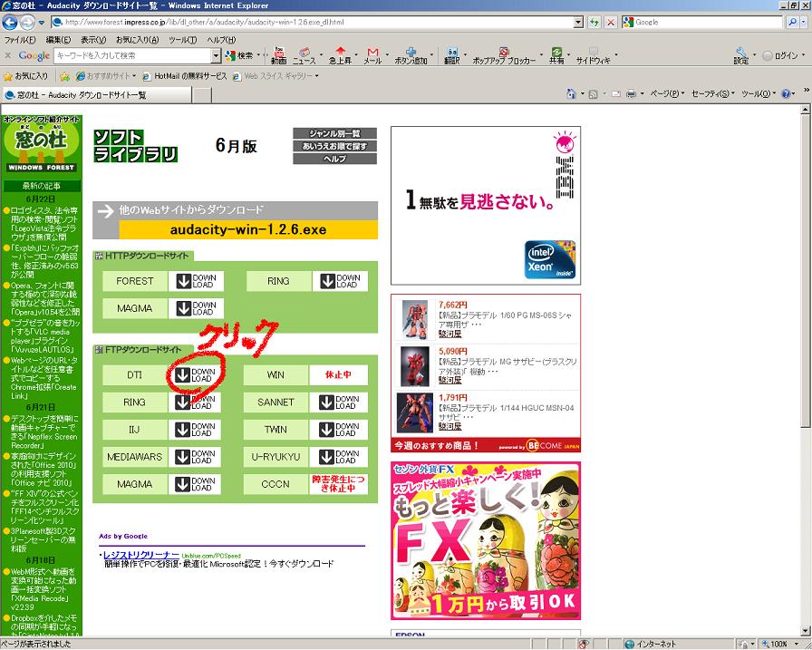
Task: Open the ツール(T) menu in menu bar
Action: [183, 40]
